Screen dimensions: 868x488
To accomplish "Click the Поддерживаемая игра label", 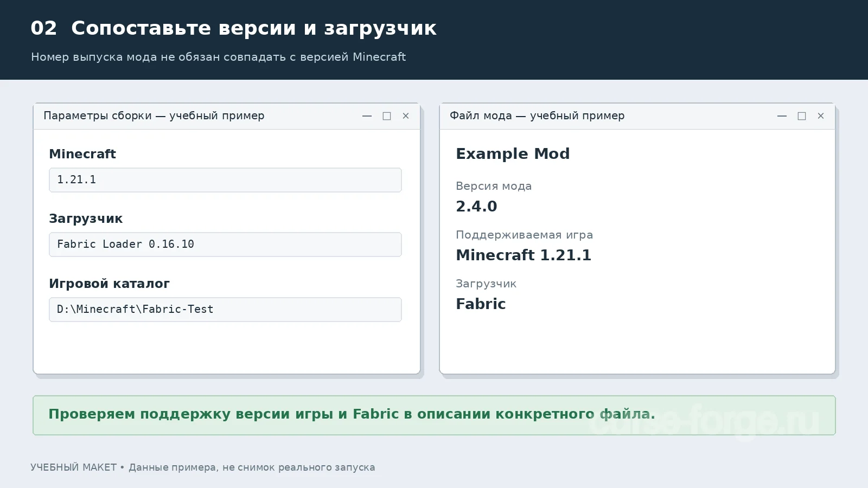I will (x=524, y=235).
